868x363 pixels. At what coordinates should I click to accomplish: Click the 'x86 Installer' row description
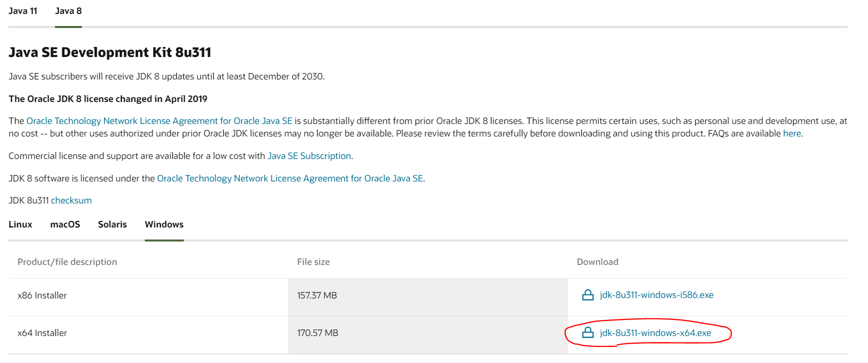click(x=42, y=295)
